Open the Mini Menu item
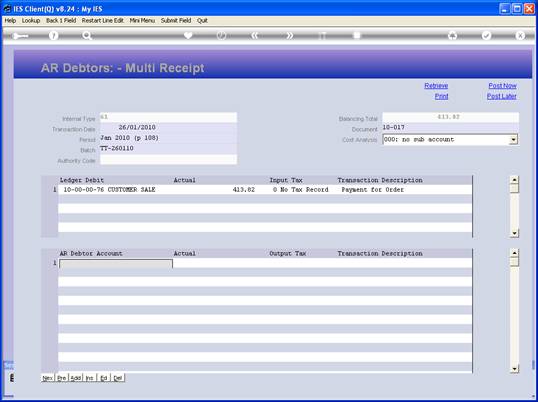The image size is (538, 402). click(x=142, y=21)
